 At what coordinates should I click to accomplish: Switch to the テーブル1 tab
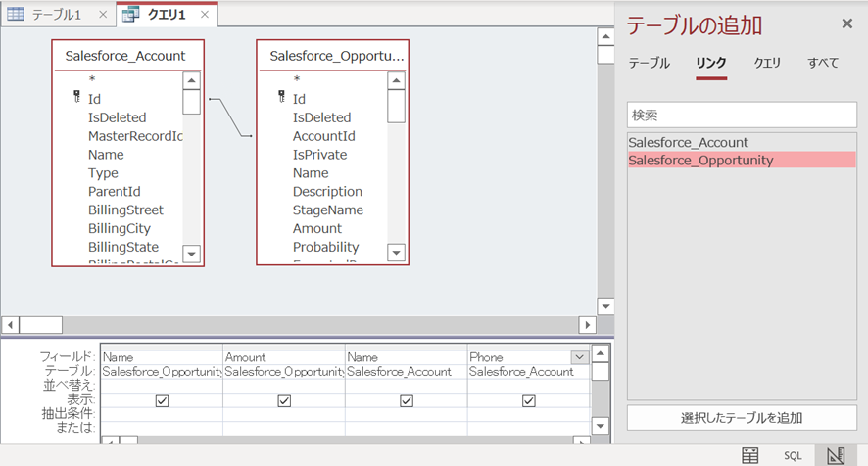[x=57, y=15]
